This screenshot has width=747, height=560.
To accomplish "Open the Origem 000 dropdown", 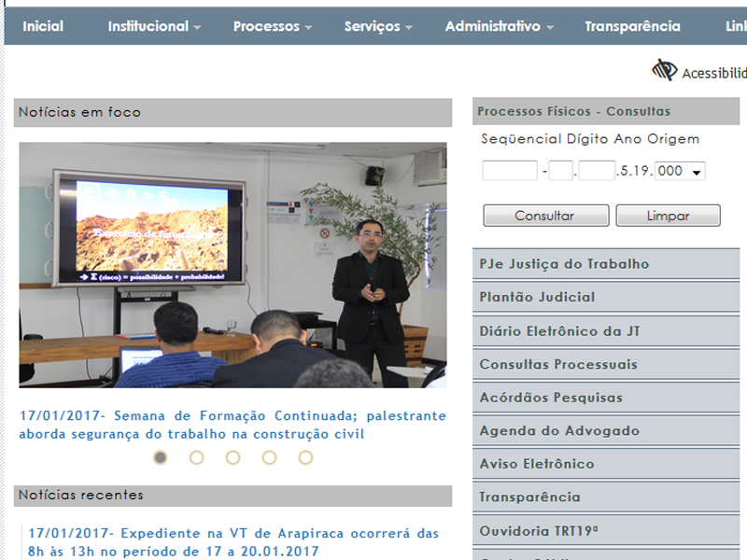I will coord(680,171).
